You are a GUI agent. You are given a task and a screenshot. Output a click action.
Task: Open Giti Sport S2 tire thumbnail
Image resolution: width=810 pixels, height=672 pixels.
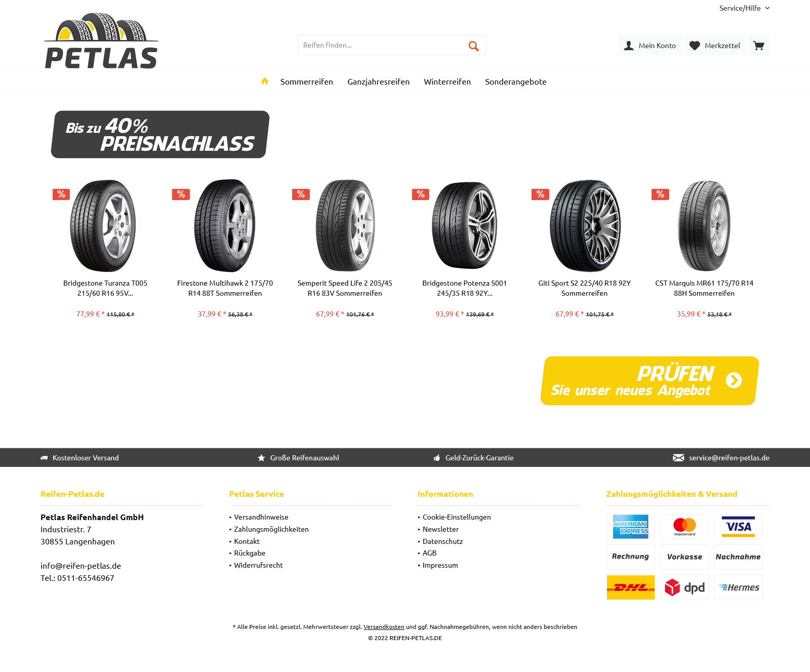pyautogui.click(x=585, y=225)
